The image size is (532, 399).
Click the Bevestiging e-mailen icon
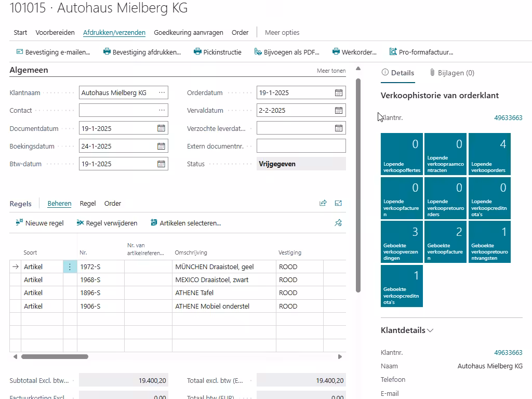20,52
